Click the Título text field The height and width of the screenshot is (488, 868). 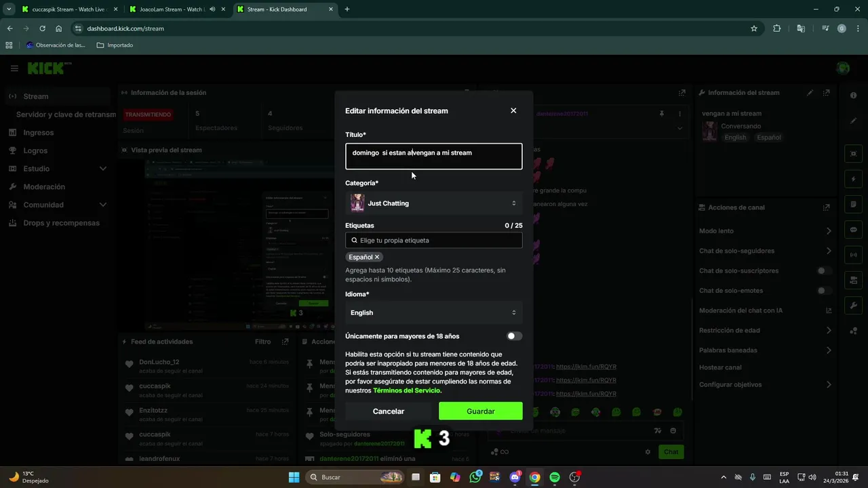point(434,156)
